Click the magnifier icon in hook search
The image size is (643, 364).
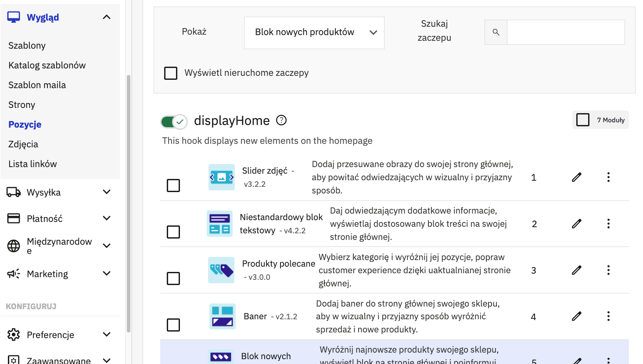pos(496,32)
